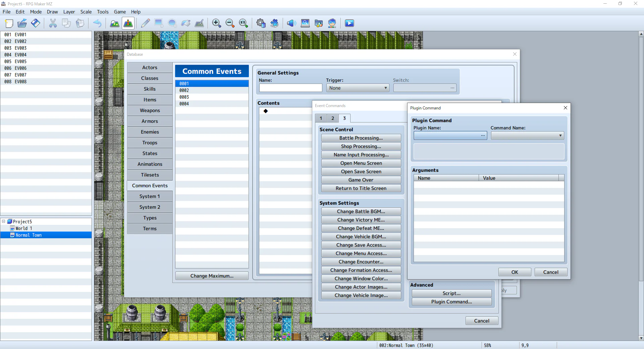
Task: Open the Resource Manager icon
Action: pyautogui.click(x=319, y=23)
